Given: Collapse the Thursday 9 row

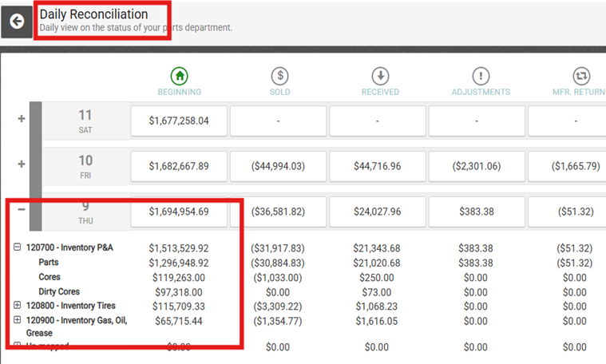Looking at the screenshot, I should click(22, 209).
